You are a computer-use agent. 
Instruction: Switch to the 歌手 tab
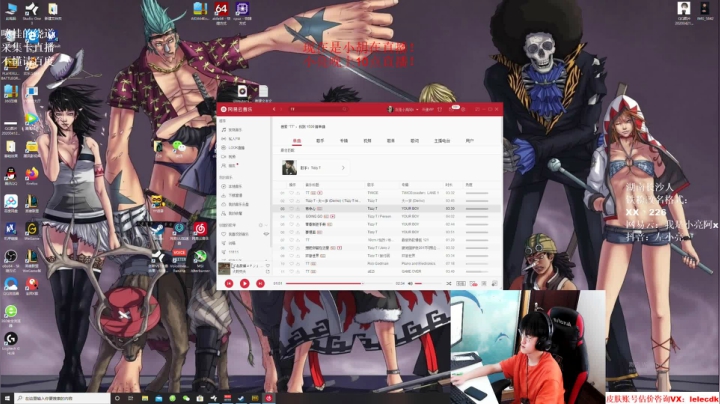tap(320, 141)
